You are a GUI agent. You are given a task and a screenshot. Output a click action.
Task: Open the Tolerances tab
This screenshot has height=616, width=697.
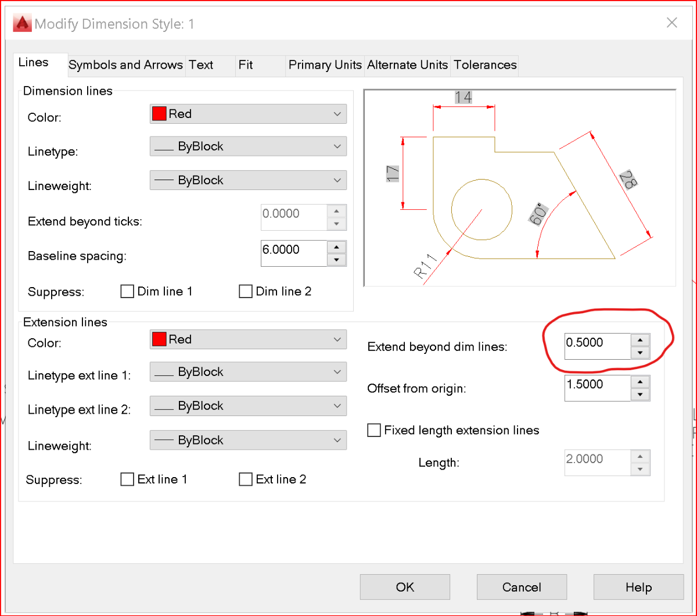(x=485, y=65)
